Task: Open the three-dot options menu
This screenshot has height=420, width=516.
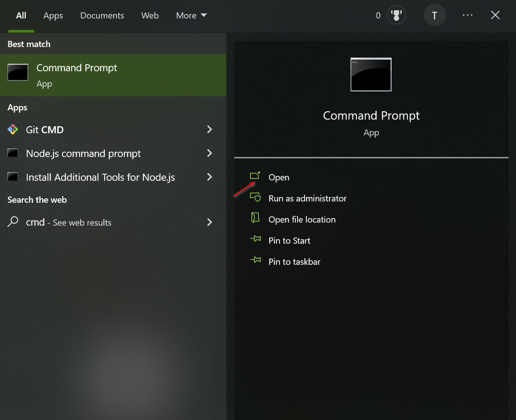Action: pos(467,15)
